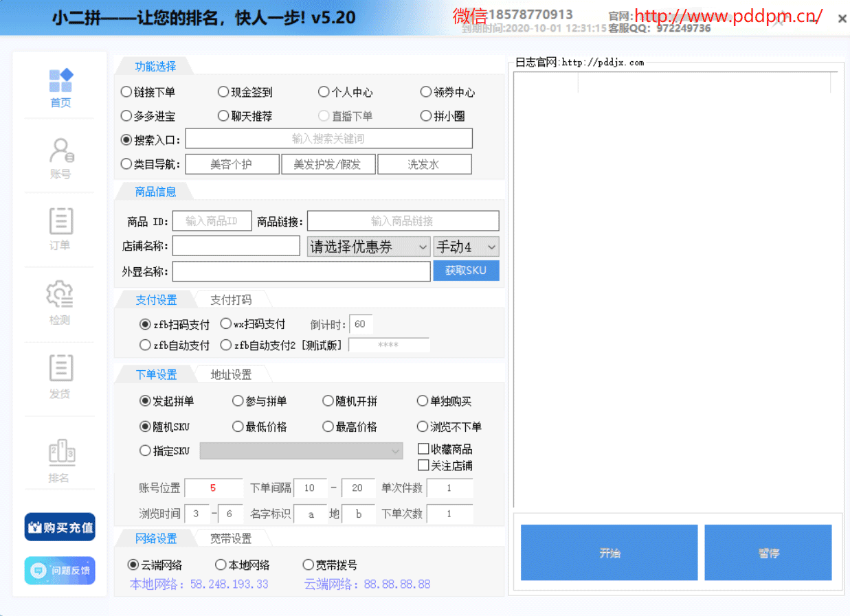Click the 购买充值 recharge button
The width and height of the screenshot is (850, 616).
point(60,527)
